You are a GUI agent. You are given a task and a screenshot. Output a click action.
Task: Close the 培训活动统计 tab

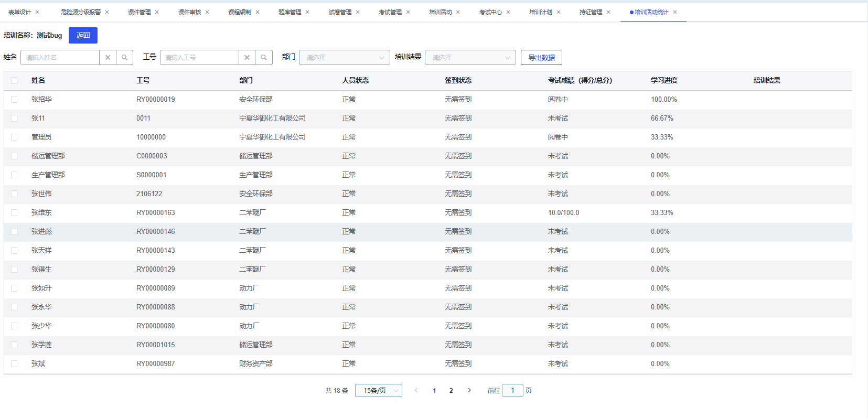(675, 12)
